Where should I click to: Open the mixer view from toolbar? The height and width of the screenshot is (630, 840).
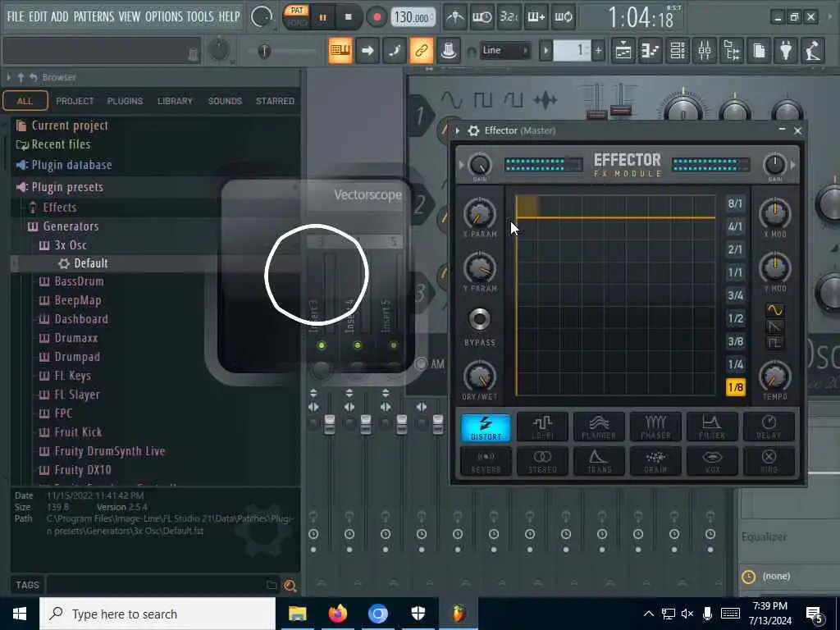point(705,51)
